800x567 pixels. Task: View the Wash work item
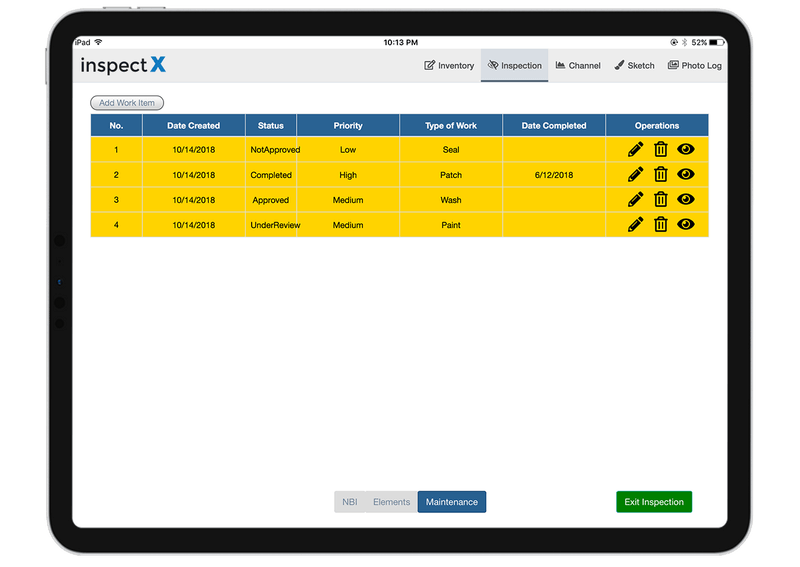(x=686, y=199)
